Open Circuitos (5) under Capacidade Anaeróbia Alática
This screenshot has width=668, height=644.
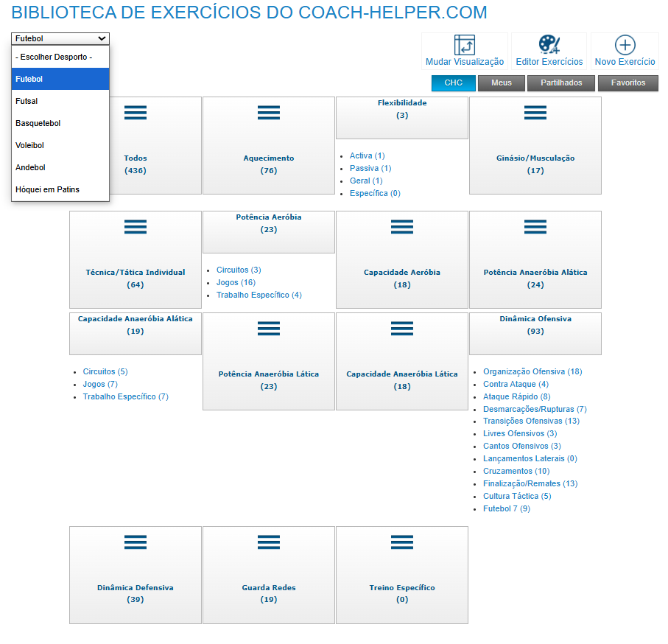(105, 371)
